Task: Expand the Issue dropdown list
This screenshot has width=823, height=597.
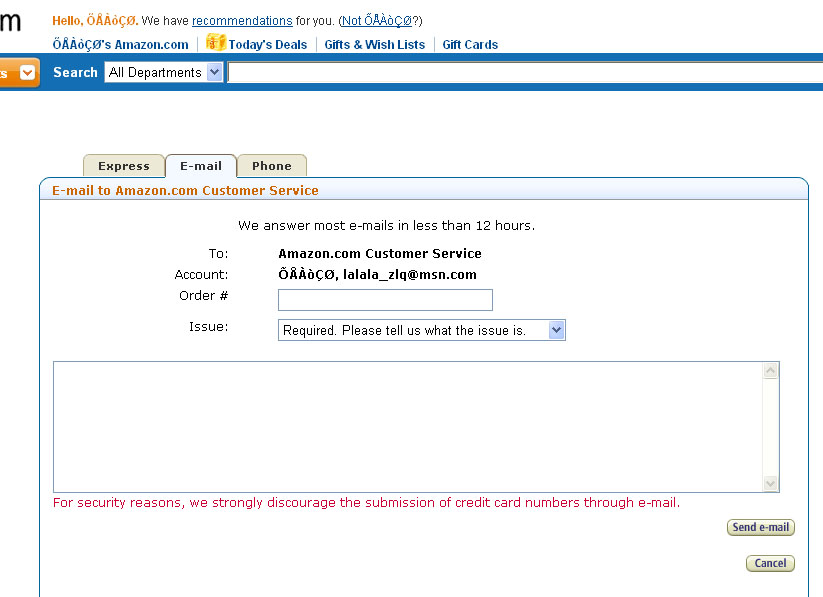Action: [557, 330]
